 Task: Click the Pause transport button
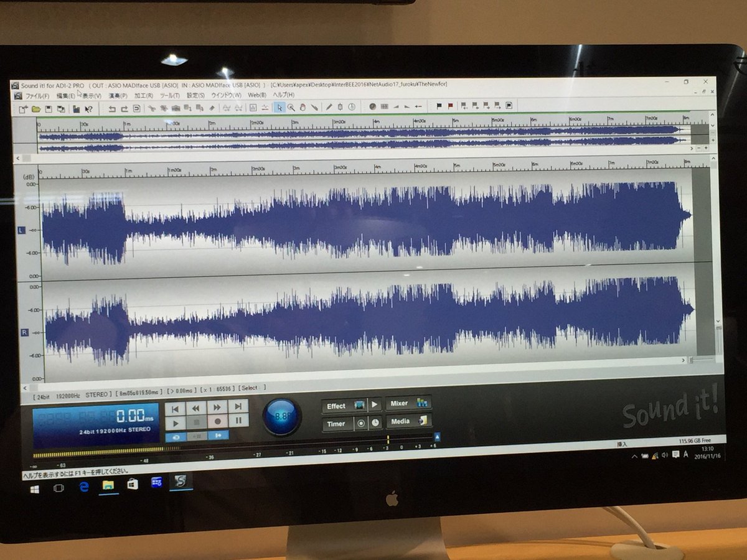pos(238,421)
